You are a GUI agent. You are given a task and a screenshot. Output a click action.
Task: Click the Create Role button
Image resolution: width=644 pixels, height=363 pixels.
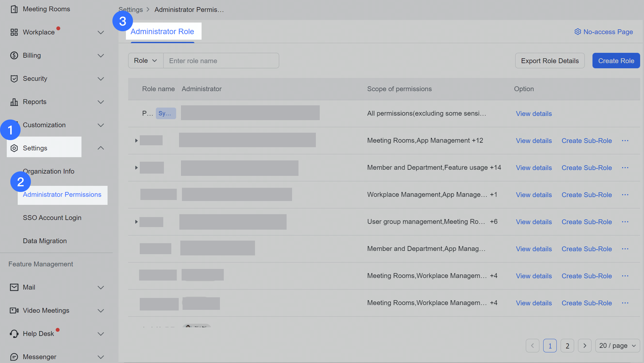[x=616, y=61]
